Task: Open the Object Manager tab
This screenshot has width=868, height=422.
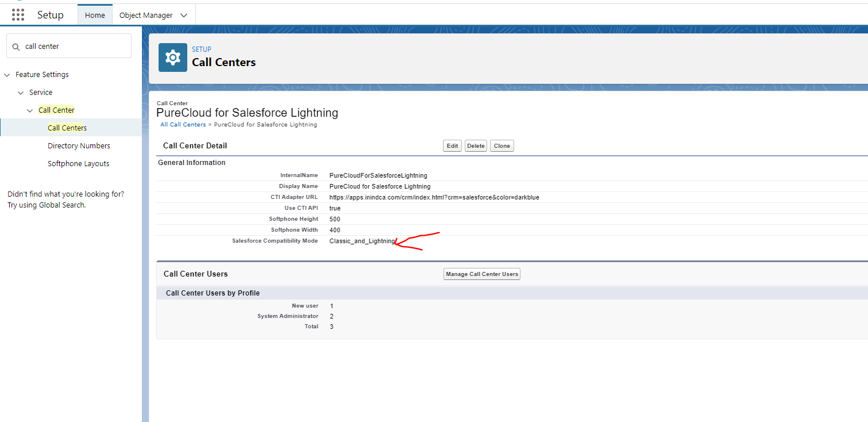Action: [146, 16]
